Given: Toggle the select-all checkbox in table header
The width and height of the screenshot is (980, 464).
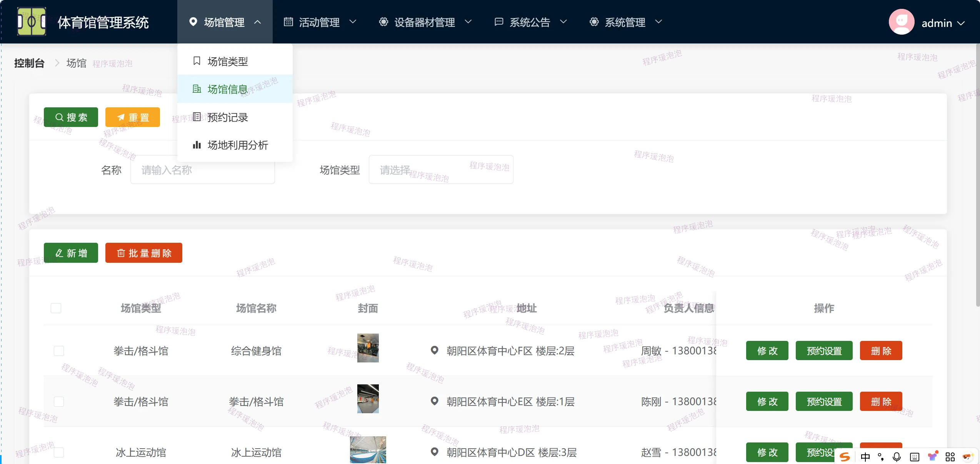Looking at the screenshot, I should tap(56, 308).
